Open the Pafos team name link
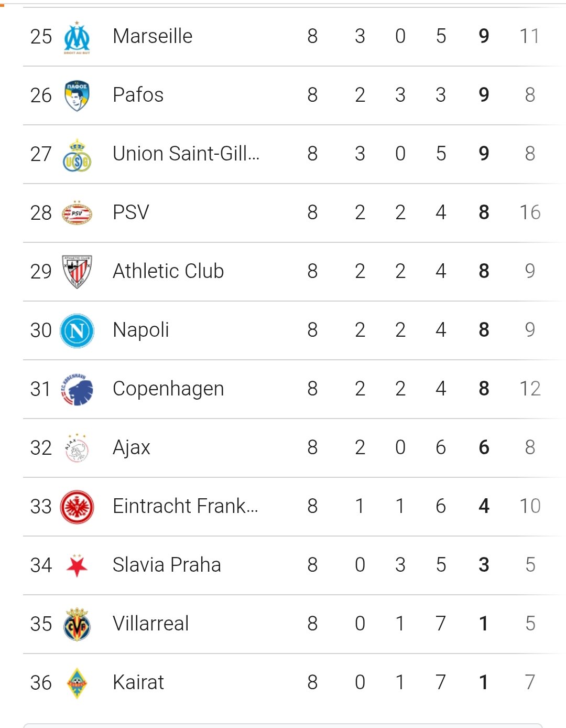 coord(138,95)
